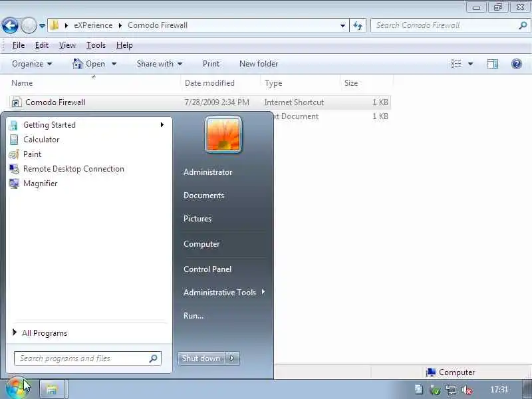Image resolution: width=532 pixels, height=399 pixels.
Task: Open the recent pages dropdown arrow
Action: click(x=42, y=25)
